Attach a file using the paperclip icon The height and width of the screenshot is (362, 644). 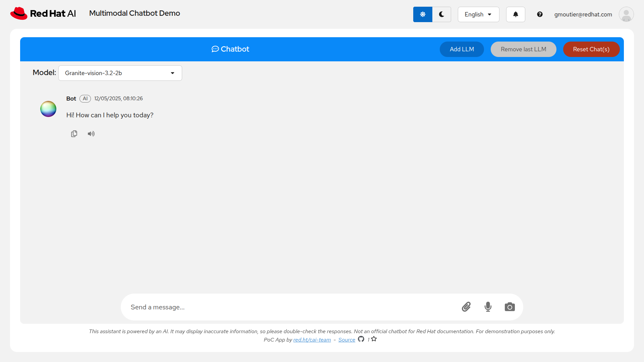466,307
